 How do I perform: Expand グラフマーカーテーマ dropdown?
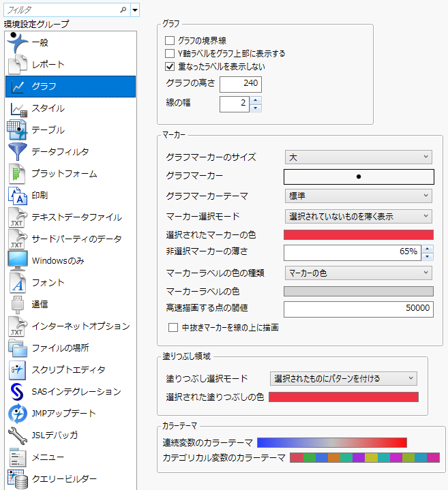click(358, 196)
